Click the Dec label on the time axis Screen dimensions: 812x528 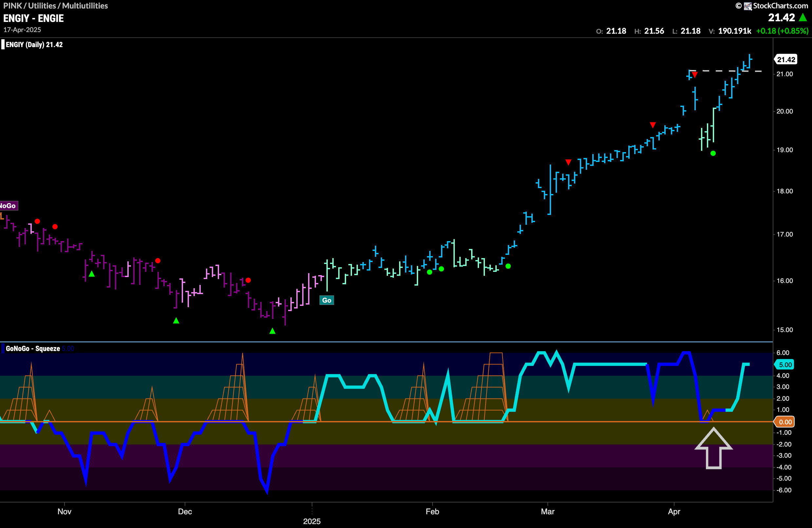(x=185, y=511)
